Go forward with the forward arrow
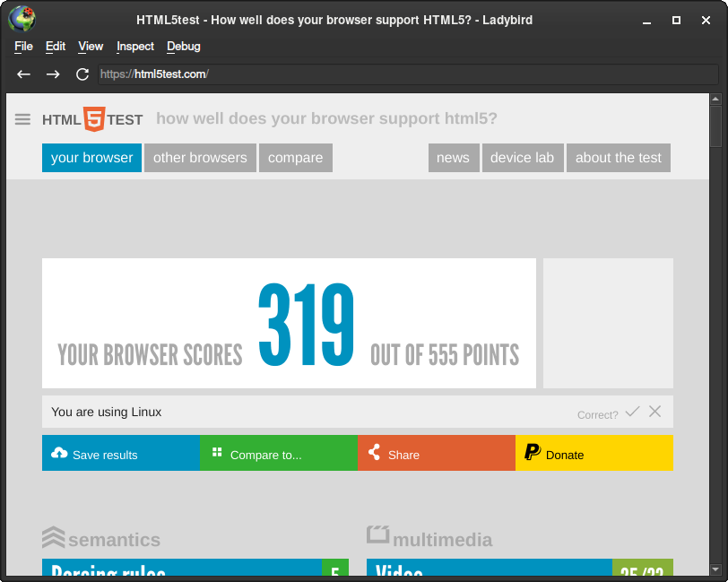The width and height of the screenshot is (728, 582). pyautogui.click(x=53, y=74)
